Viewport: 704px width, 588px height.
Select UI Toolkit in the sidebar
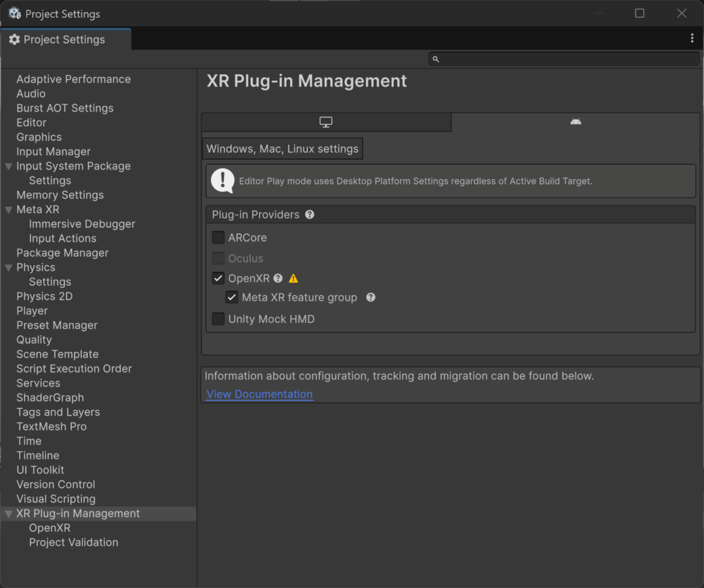pos(41,470)
